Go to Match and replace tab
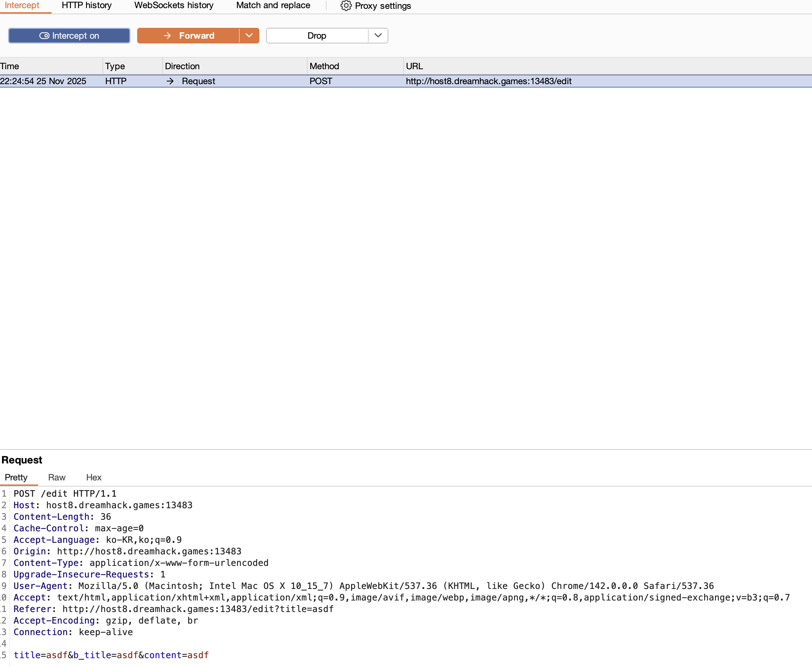Image resolution: width=812 pixels, height=667 pixels. tap(273, 5)
